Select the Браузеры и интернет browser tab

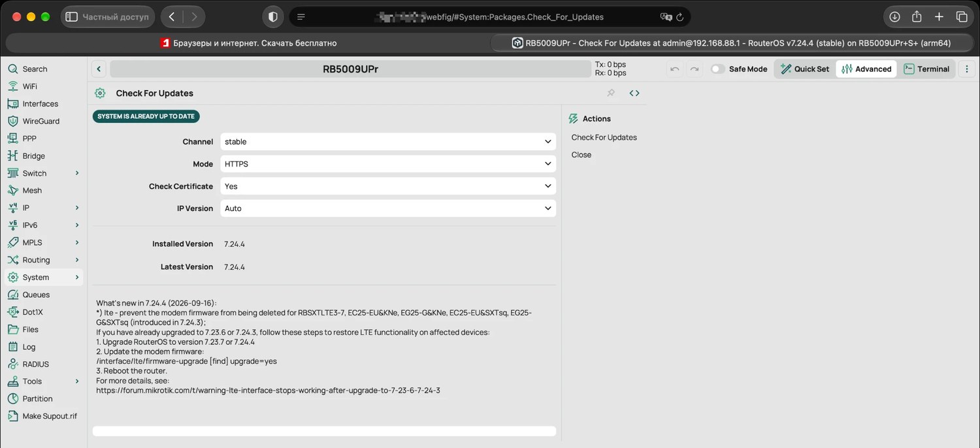[x=248, y=43]
